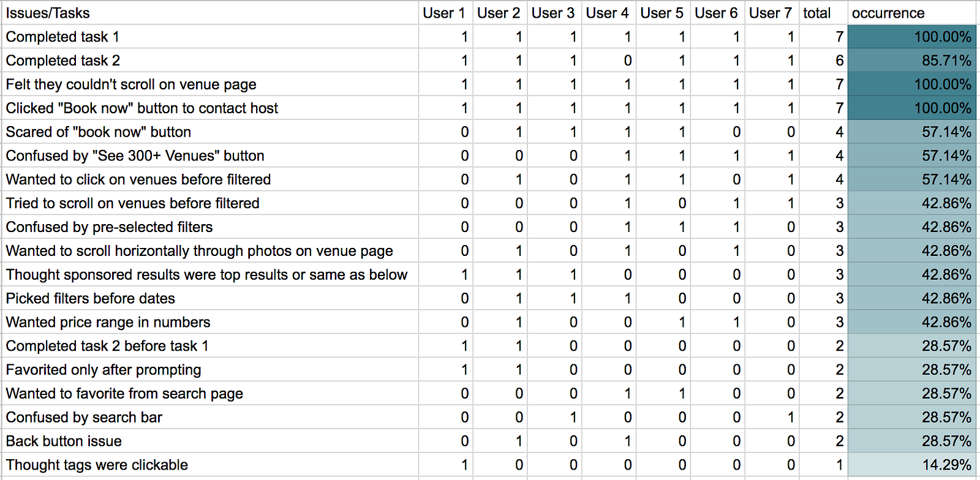Click the total column header
This screenshot has width=980, height=480.
tap(817, 13)
